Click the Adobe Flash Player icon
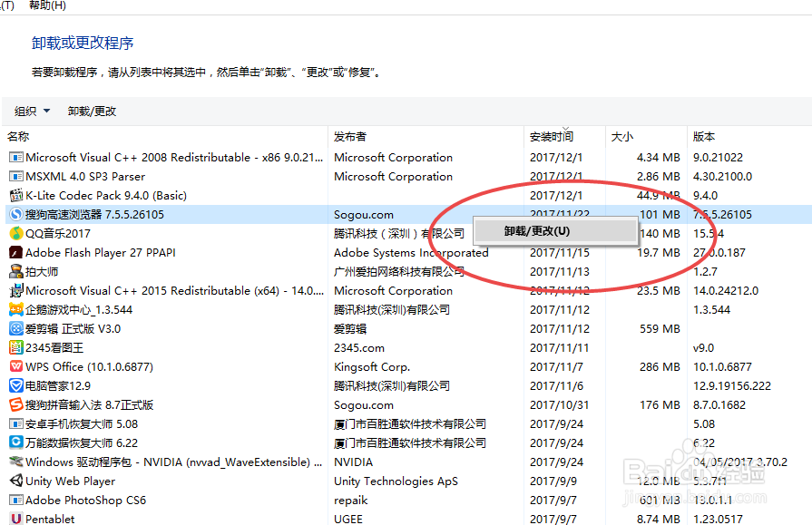This screenshot has width=812, height=525. point(14,252)
